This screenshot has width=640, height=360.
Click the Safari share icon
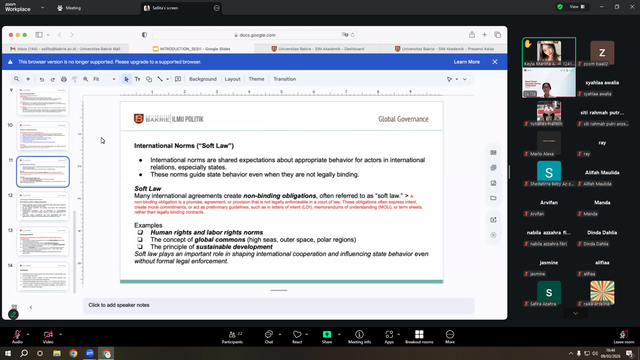click(x=472, y=35)
